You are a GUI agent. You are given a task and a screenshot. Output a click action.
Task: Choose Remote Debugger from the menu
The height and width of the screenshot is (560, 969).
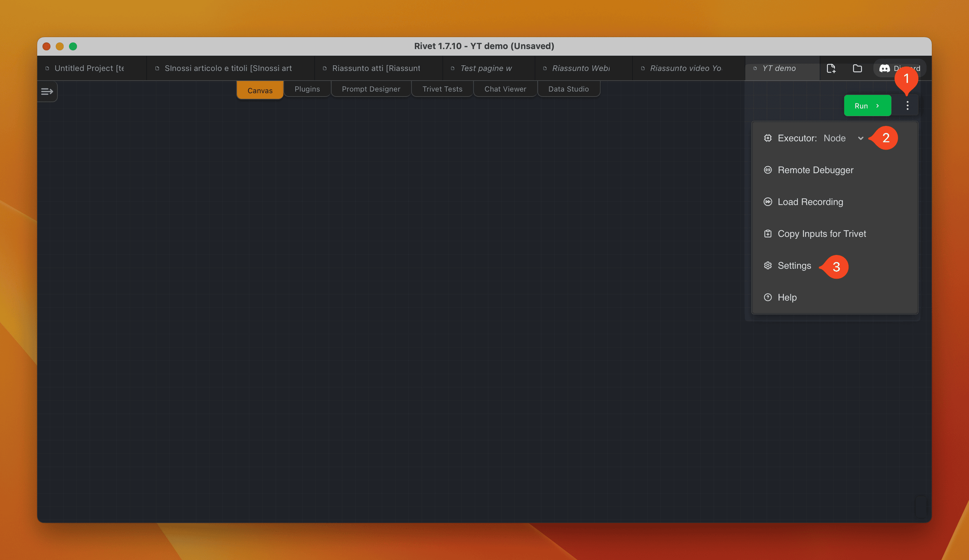click(835, 170)
